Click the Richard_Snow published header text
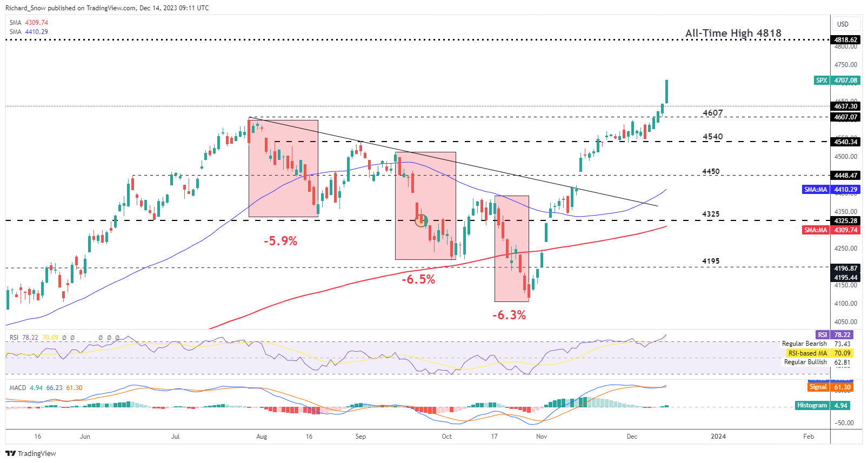The height and width of the screenshot is (463, 868). tap(107, 8)
